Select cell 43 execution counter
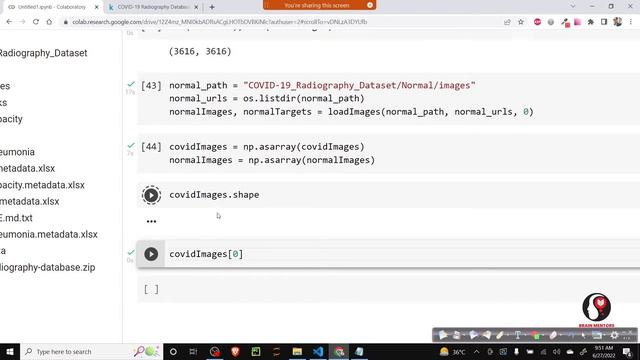Screen dimensions: 640x360 pos(151,86)
